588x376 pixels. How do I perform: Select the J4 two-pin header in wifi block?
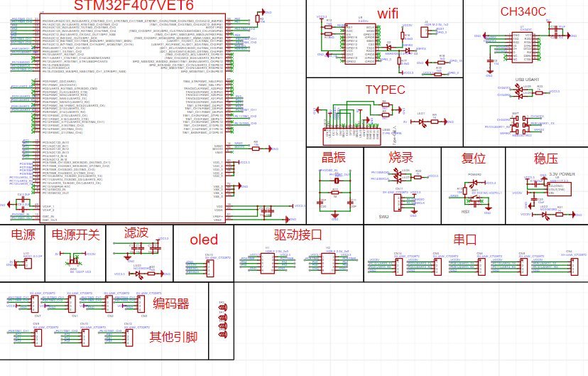click(x=424, y=32)
